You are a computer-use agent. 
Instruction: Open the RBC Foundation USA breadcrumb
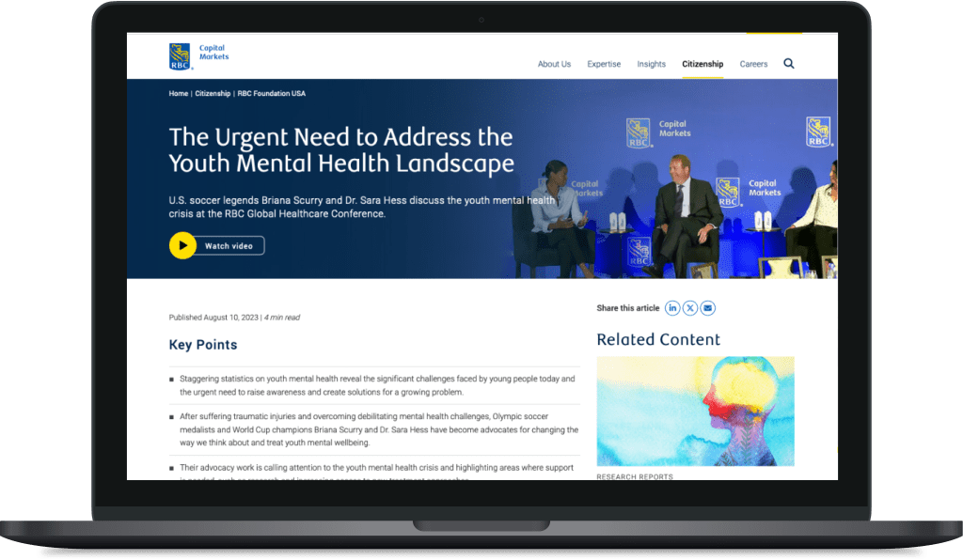point(271,94)
